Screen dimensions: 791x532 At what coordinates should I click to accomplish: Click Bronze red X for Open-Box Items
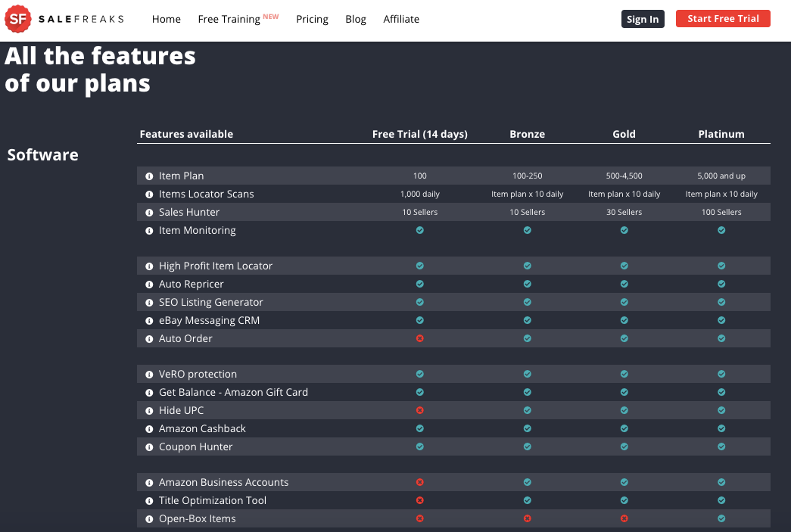527,518
